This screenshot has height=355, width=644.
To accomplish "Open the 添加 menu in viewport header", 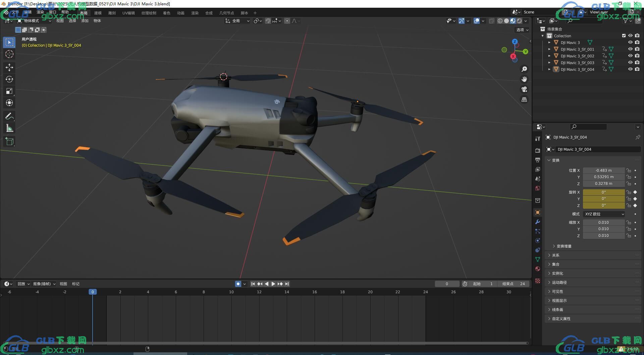I will [85, 21].
